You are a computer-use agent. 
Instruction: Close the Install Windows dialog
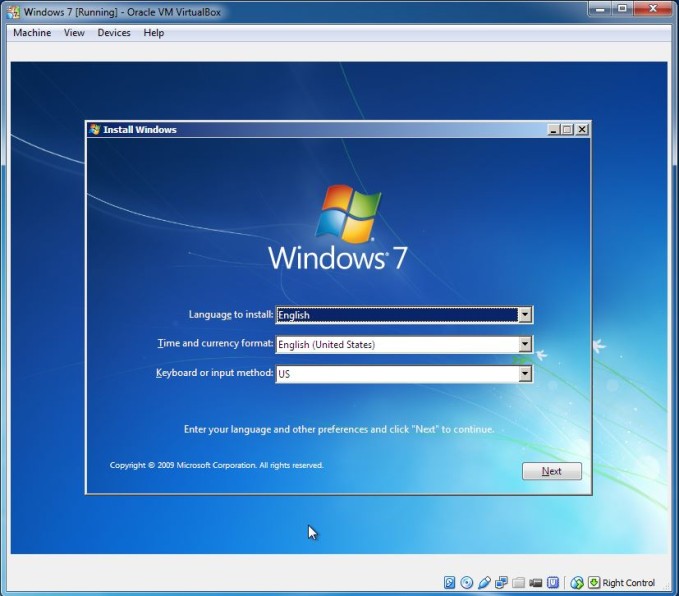click(582, 130)
